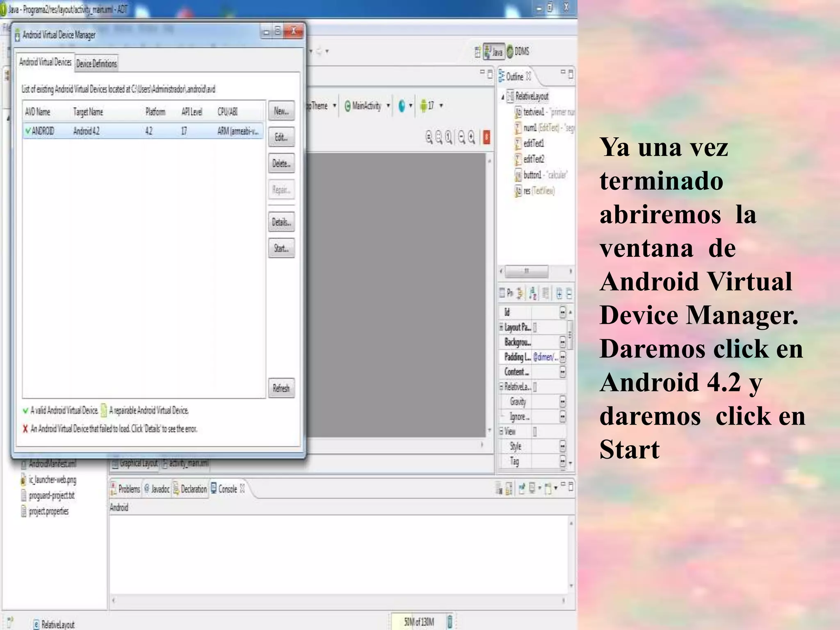The image size is (840, 630).
Task: Click the emulate real size magnifier icon
Action: click(429, 137)
